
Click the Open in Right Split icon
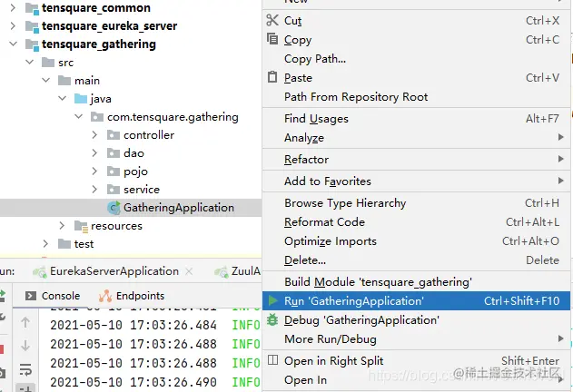(272, 360)
